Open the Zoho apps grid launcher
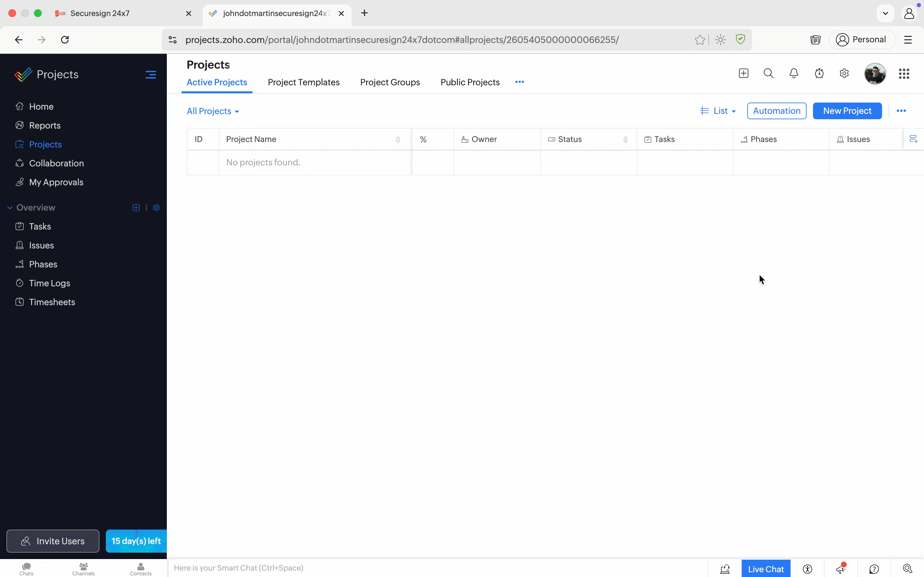This screenshot has height=577, width=924. coord(904,74)
